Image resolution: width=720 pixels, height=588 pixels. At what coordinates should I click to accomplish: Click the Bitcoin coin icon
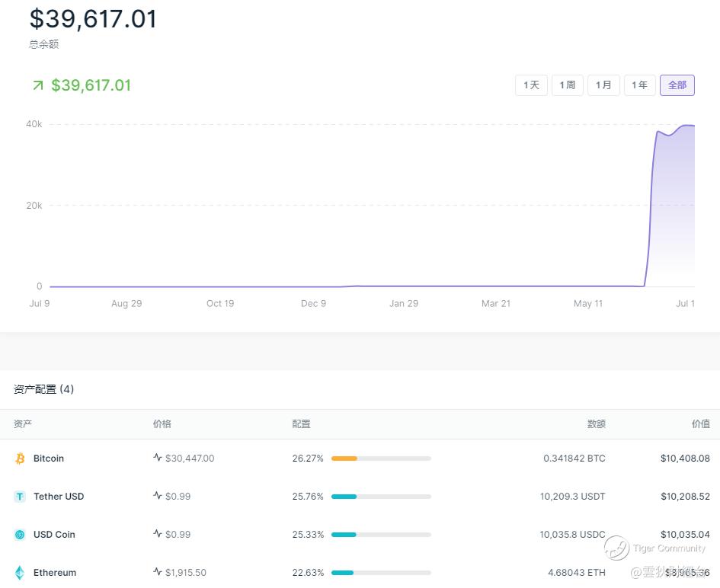(x=20, y=458)
